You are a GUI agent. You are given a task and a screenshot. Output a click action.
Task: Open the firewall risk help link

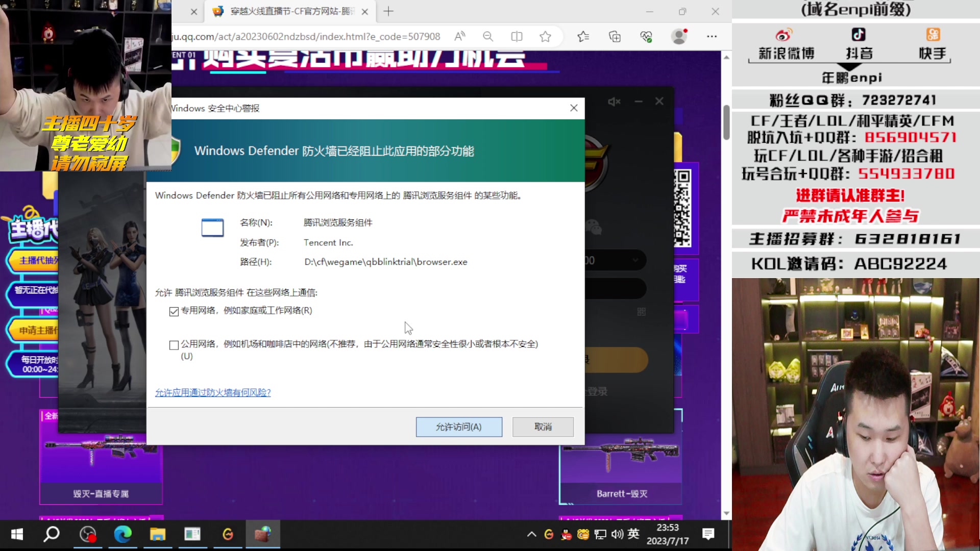(x=213, y=392)
